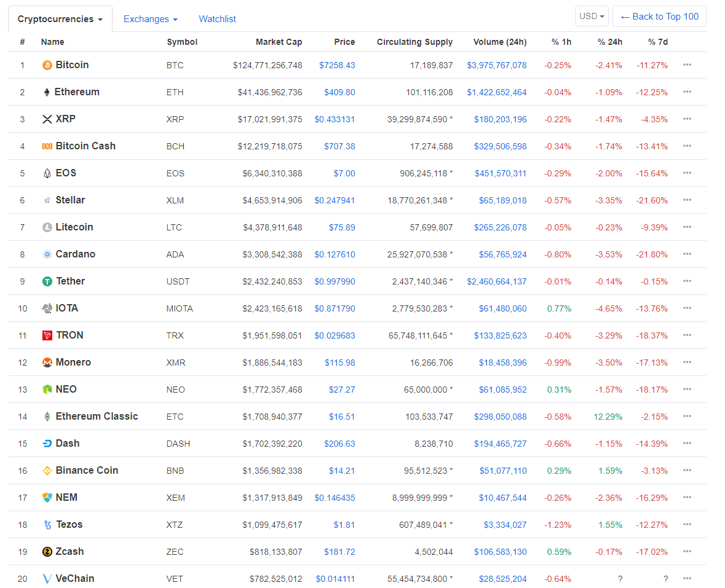Sort table by Price column header
Viewport: 725px width, 588px height.
(x=344, y=42)
